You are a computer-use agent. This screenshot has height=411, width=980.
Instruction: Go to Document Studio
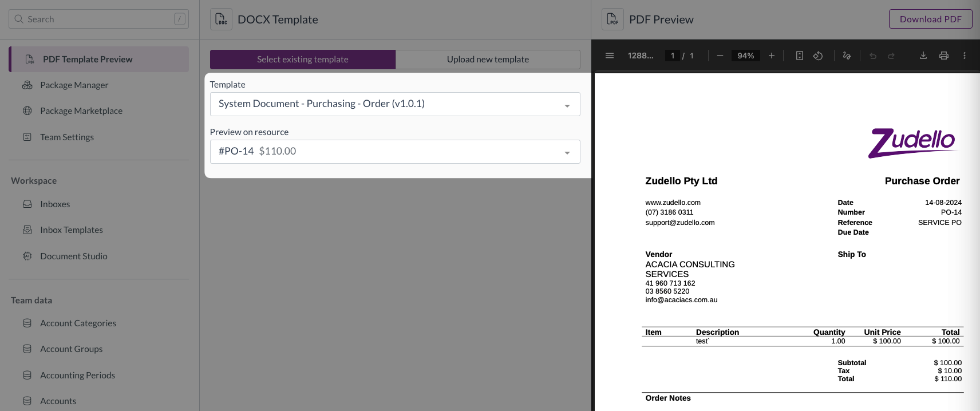73,256
